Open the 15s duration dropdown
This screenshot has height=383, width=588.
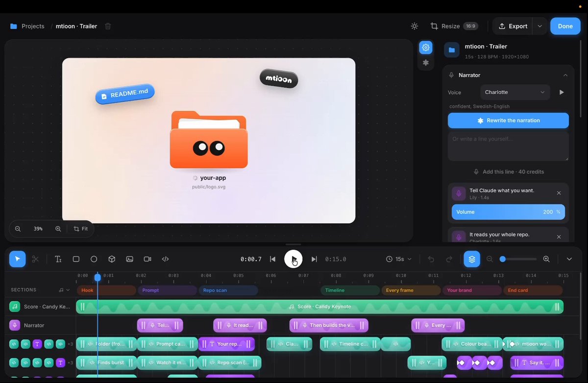(x=399, y=259)
